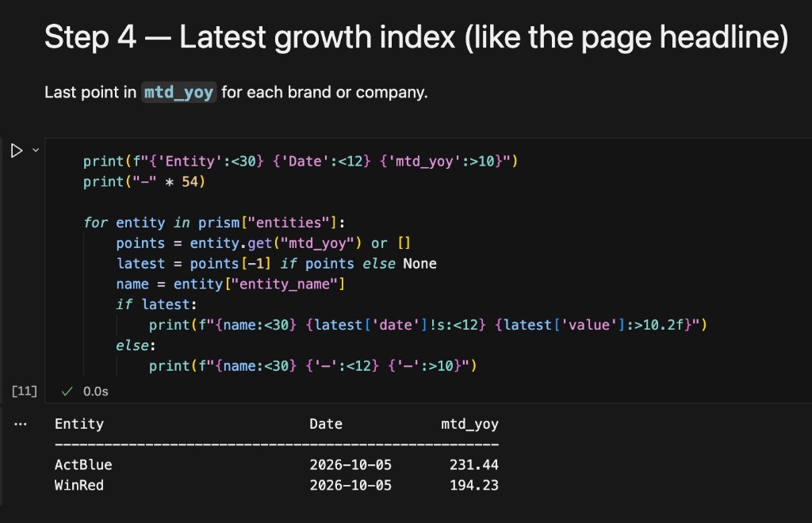Click Date column header in output
Viewport: 812px width, 523px height.
pyautogui.click(x=326, y=424)
